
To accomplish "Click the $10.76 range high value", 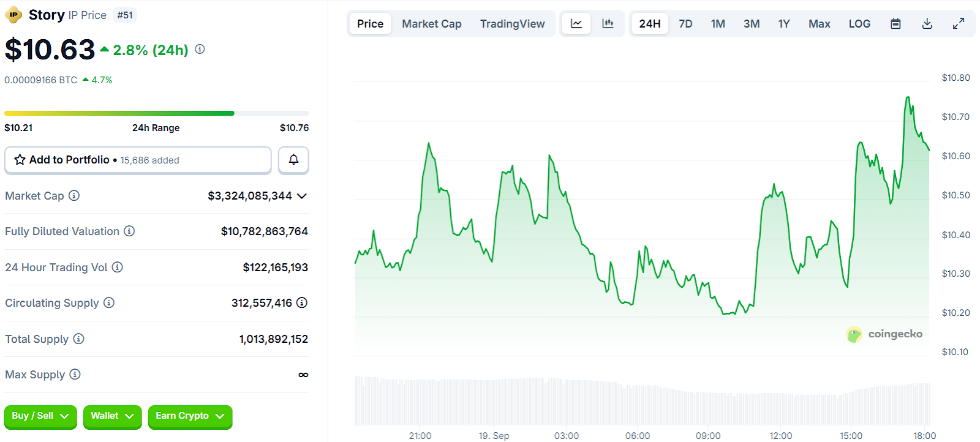I will pyautogui.click(x=294, y=128).
